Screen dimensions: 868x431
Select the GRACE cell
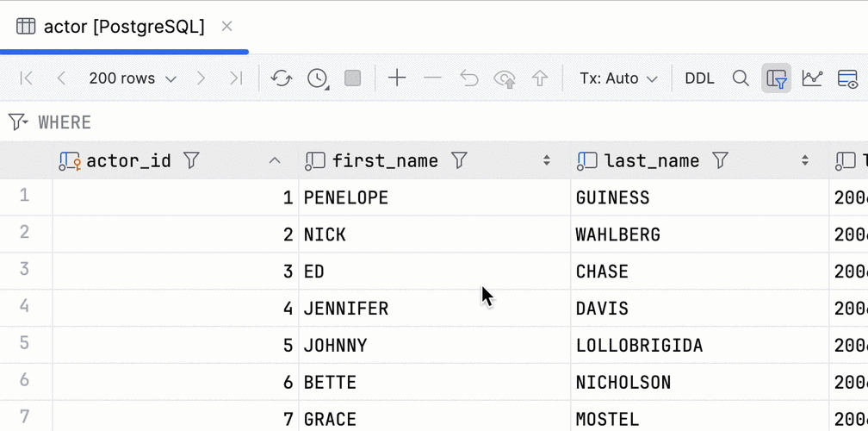435,416
